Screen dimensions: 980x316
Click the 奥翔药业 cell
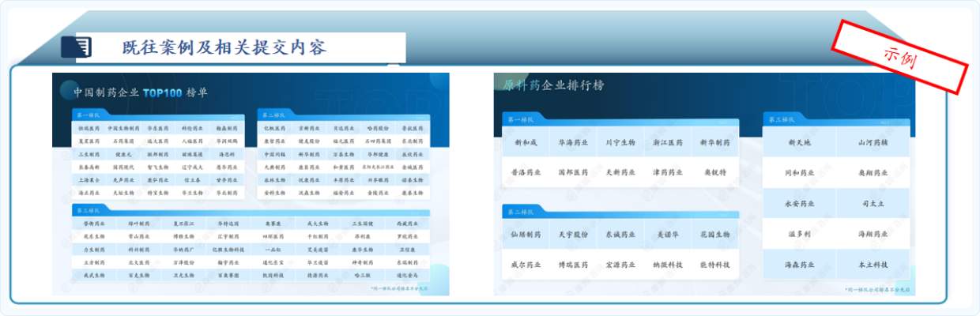tap(872, 173)
